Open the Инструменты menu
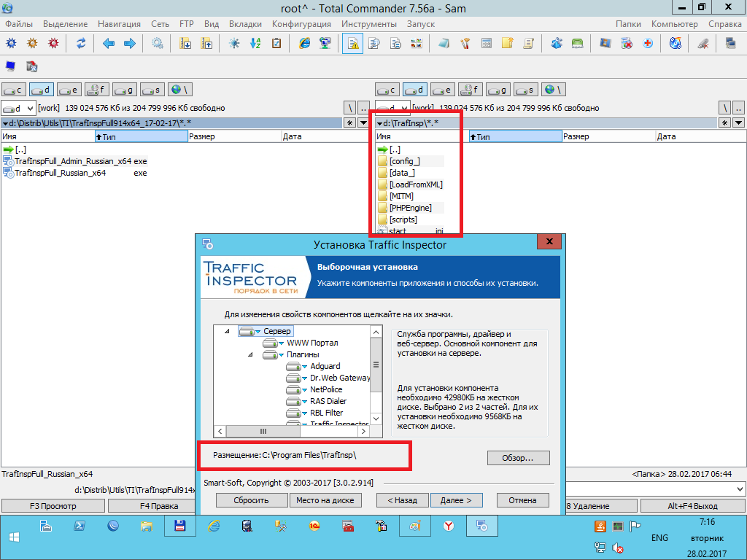 (368, 24)
